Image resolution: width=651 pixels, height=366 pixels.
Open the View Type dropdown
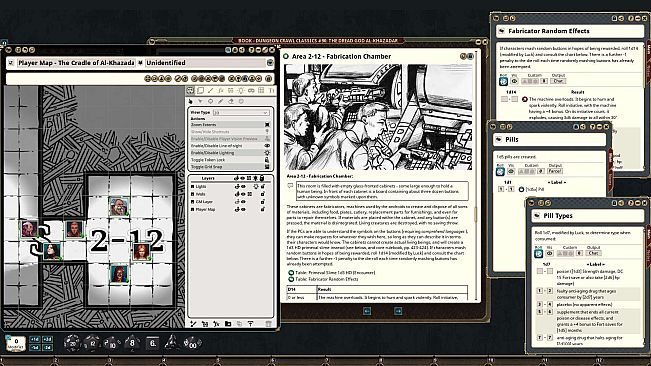point(241,112)
